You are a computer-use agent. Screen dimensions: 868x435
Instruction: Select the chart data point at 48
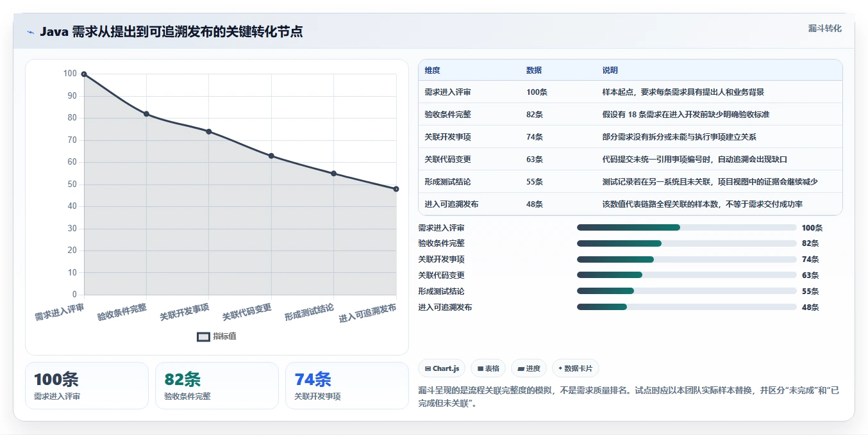pos(396,189)
